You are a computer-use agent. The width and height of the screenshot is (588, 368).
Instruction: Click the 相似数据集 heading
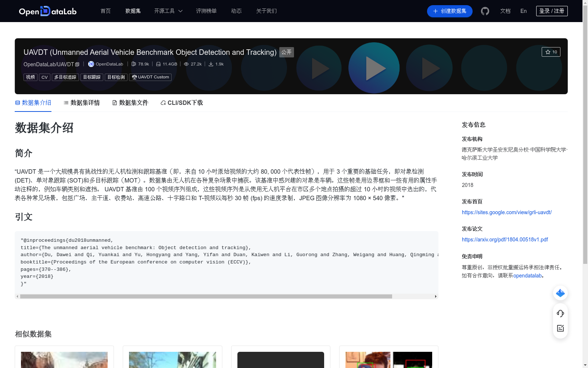pos(33,334)
